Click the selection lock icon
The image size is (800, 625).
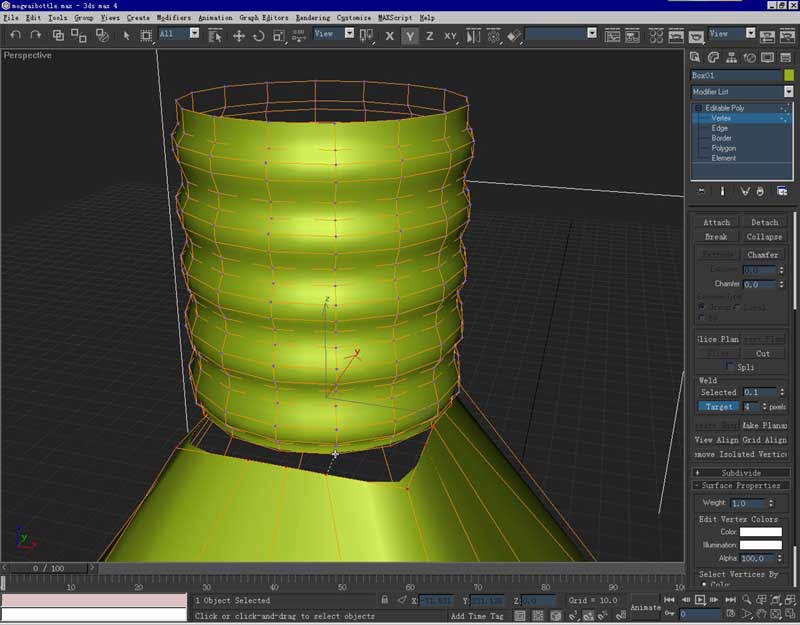[385, 600]
